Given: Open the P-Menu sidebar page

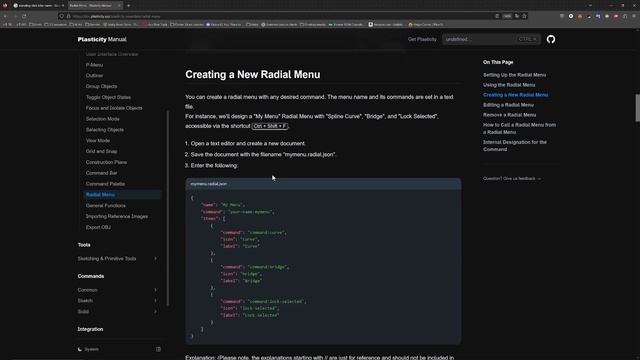Looking at the screenshot, I should click(x=94, y=65).
